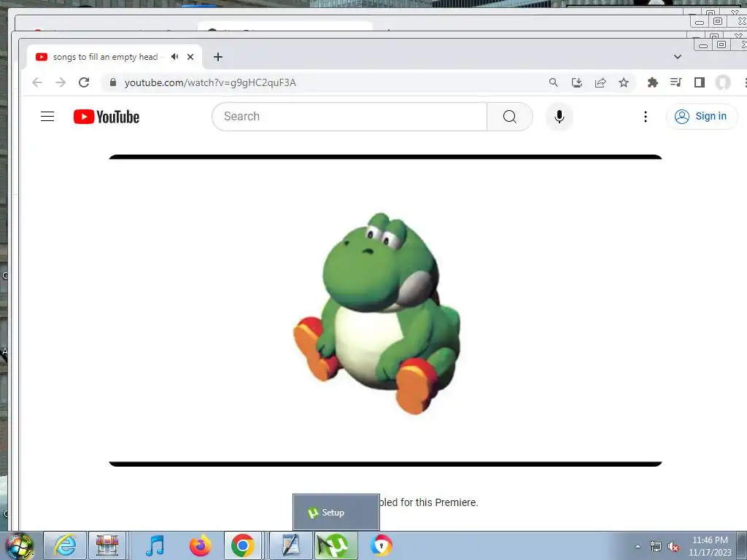Click the install app icon in address bar
Viewport: 747px width, 560px height.
click(x=577, y=82)
